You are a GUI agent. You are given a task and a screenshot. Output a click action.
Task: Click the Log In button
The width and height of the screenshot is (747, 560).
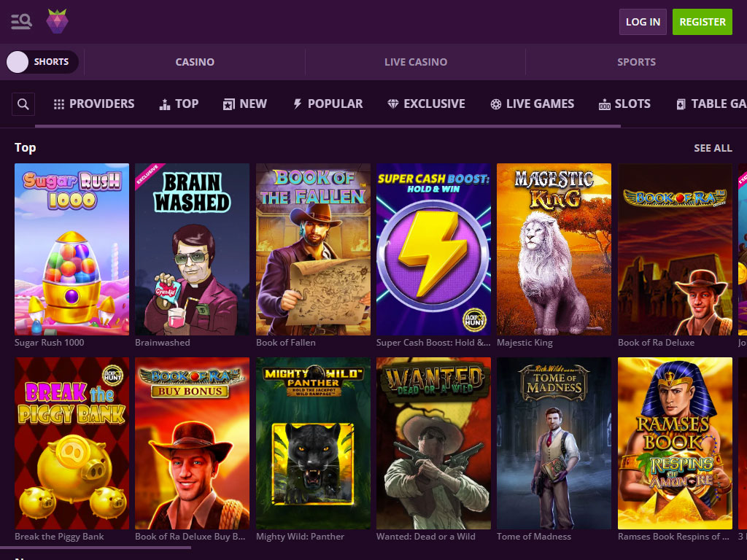click(x=643, y=22)
